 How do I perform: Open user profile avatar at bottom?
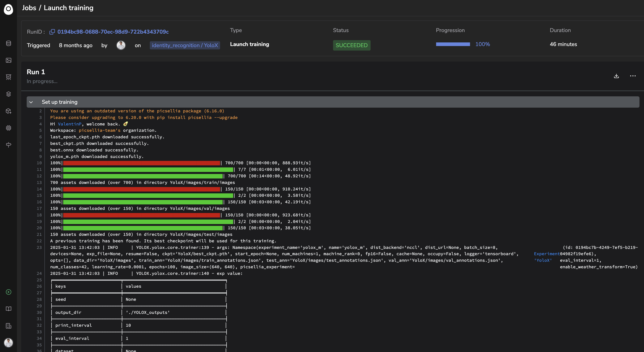(x=9, y=343)
